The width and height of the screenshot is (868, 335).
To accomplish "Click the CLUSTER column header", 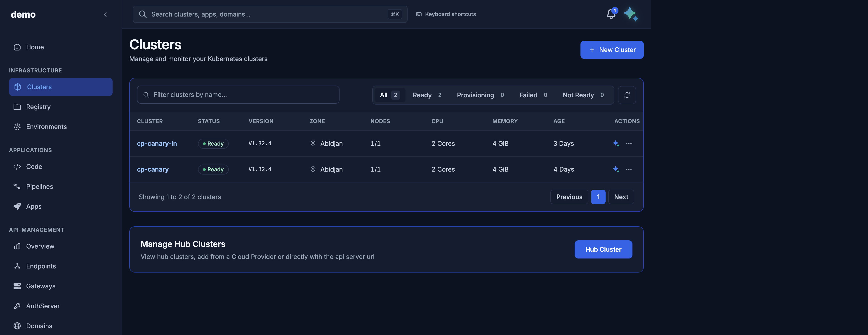I will 150,121.
